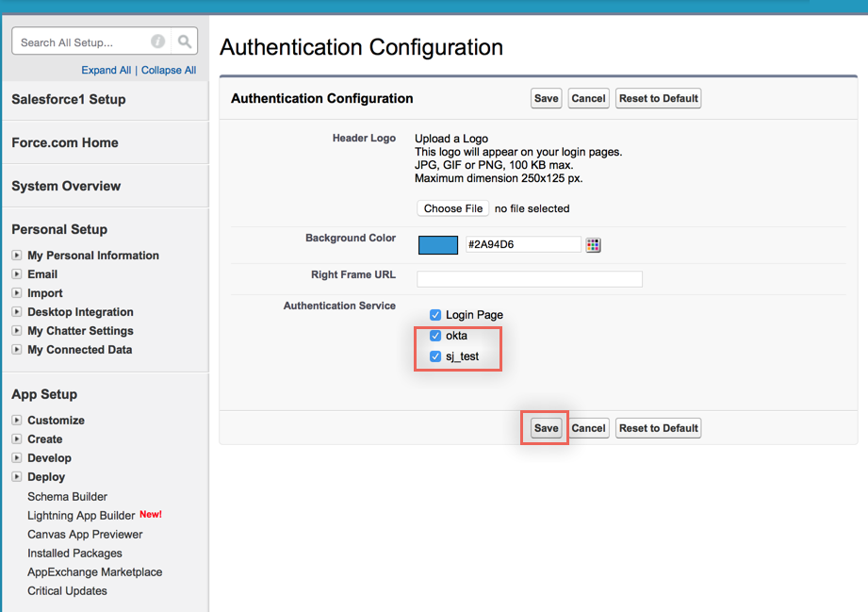
Task: Click the blue background color swatch
Action: pyautogui.click(x=437, y=245)
